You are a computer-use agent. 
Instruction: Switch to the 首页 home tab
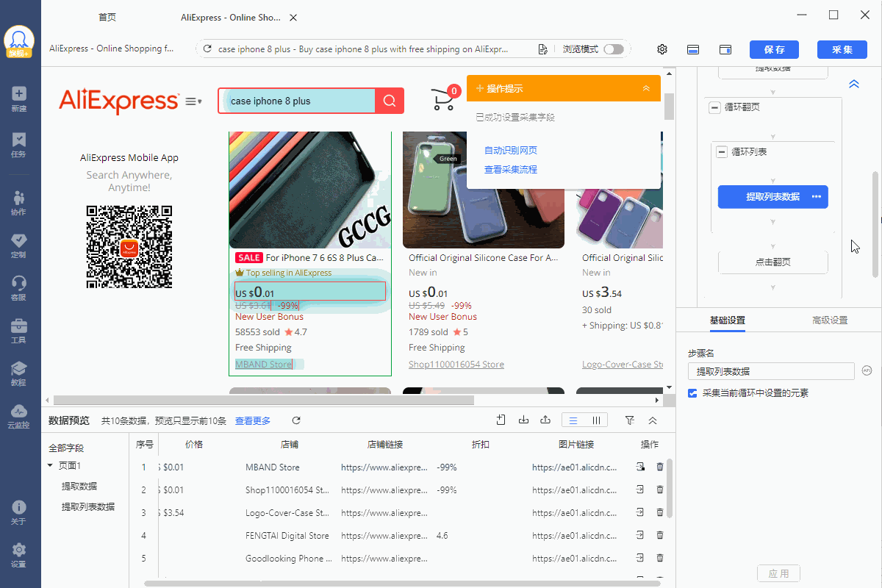107,18
